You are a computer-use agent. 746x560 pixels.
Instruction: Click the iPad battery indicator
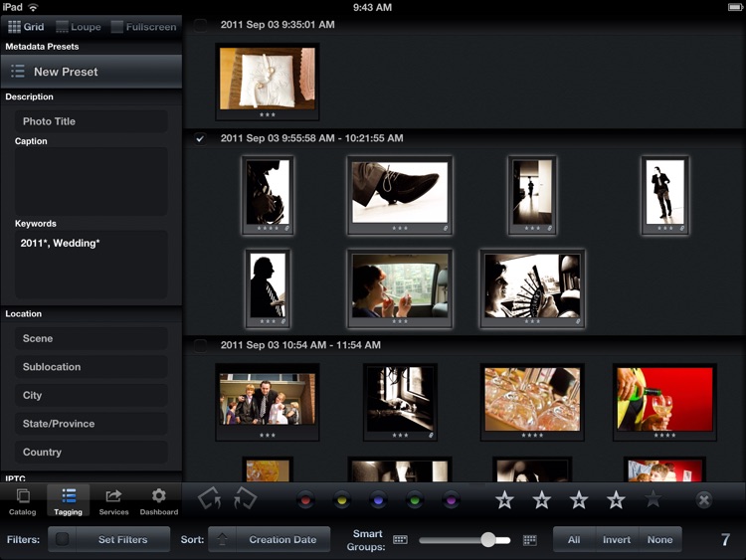click(735, 7)
